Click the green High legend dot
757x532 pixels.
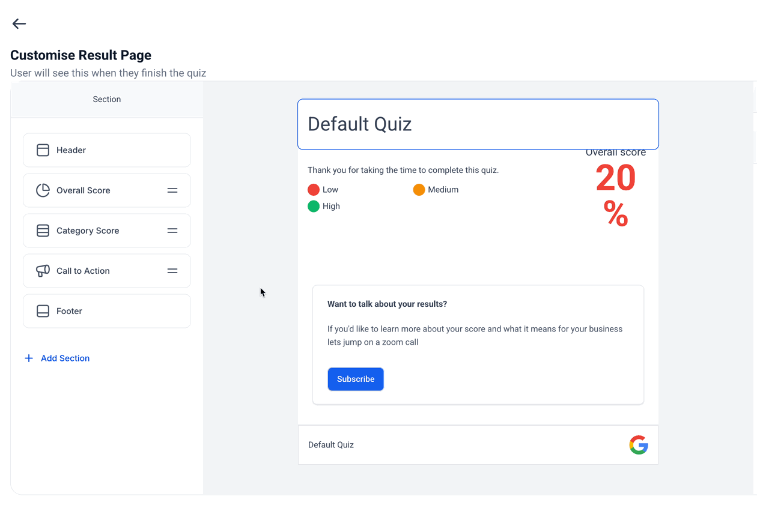coord(313,207)
